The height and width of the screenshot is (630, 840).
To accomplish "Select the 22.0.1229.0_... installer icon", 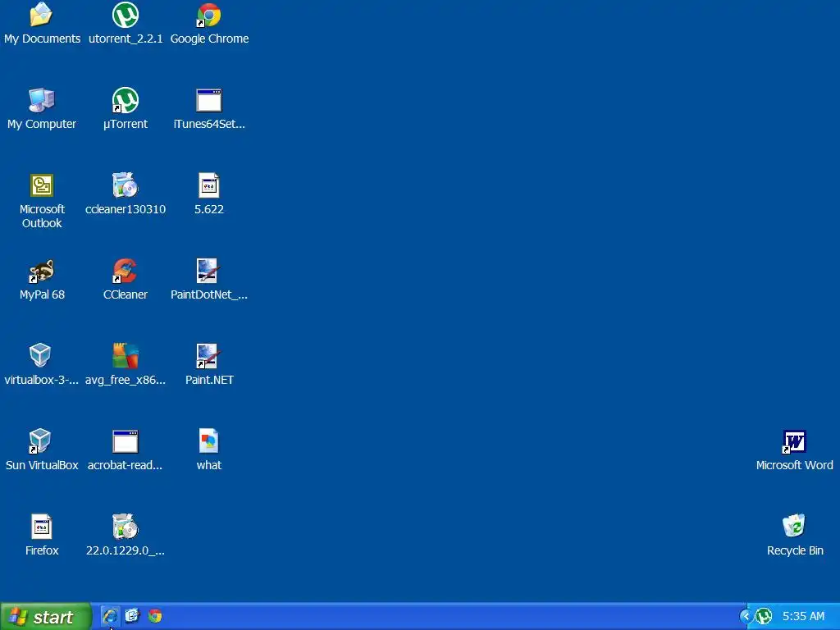I will pos(126,527).
